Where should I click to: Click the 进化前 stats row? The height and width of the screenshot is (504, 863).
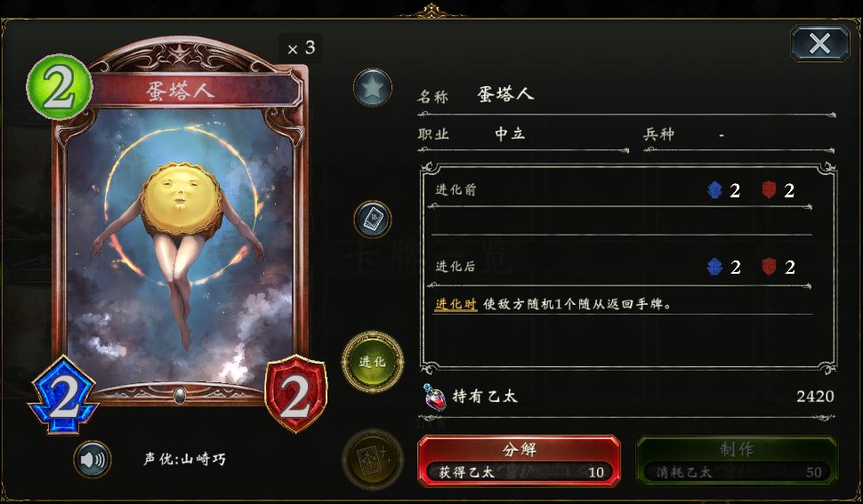tap(620, 190)
